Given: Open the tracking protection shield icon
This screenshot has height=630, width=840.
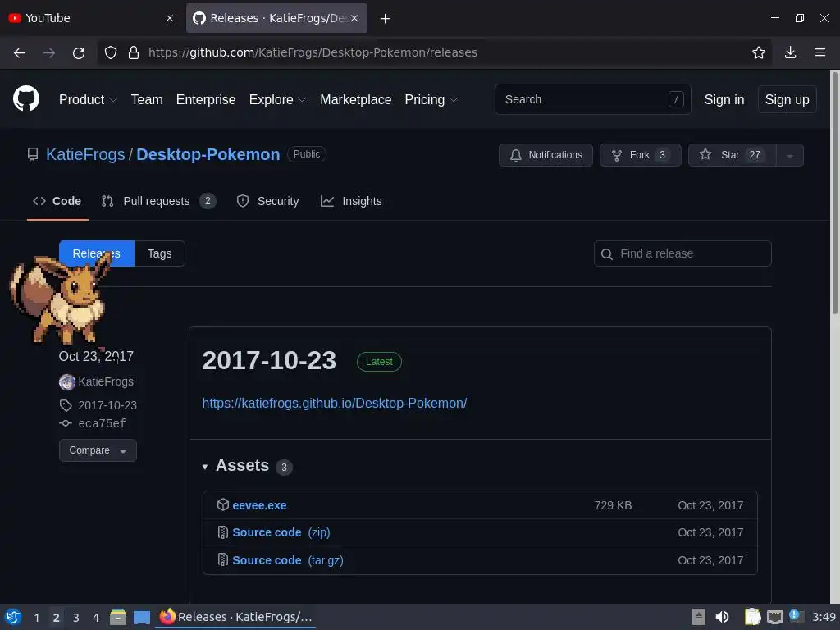Looking at the screenshot, I should click(111, 52).
